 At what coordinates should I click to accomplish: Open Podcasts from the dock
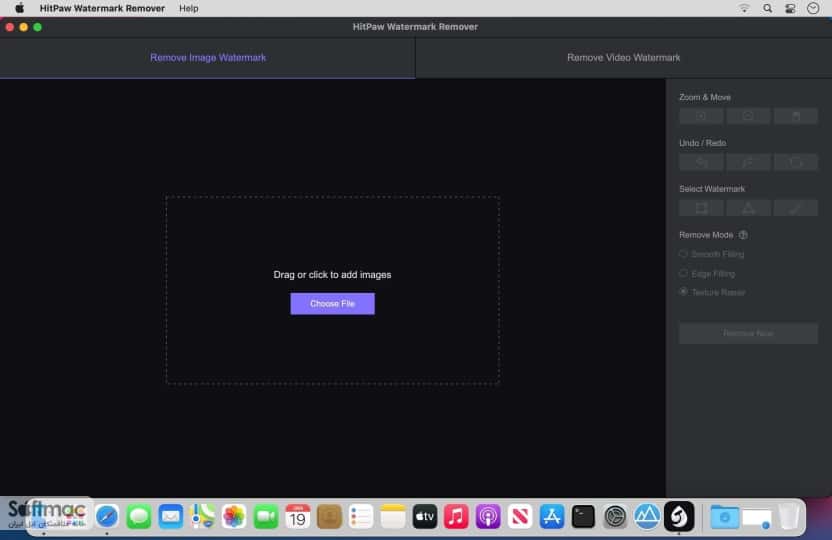tap(488, 517)
